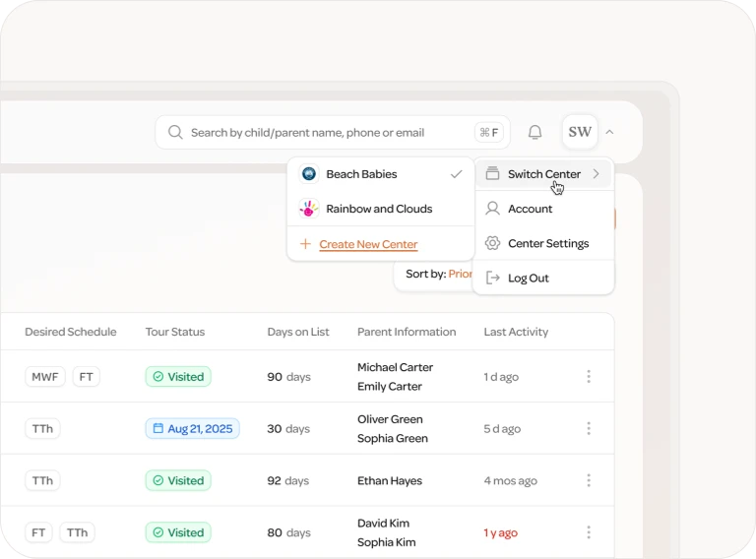This screenshot has width=756, height=559.
Task: Click the 4 mos ago activity
Action: (x=510, y=481)
